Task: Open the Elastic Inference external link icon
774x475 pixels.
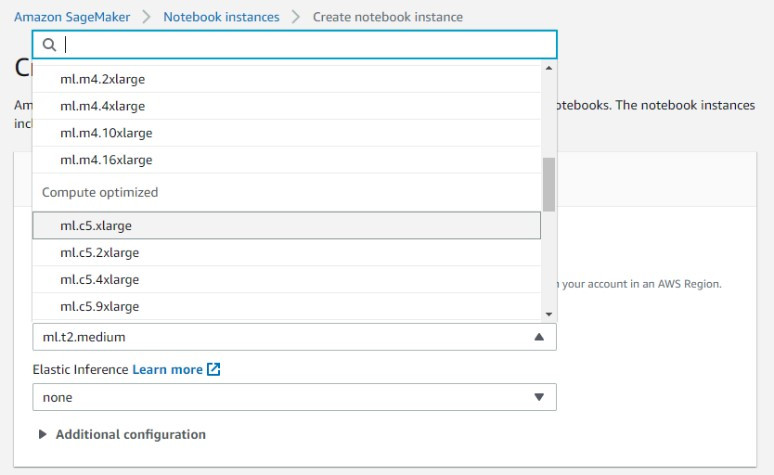Action: tap(213, 369)
